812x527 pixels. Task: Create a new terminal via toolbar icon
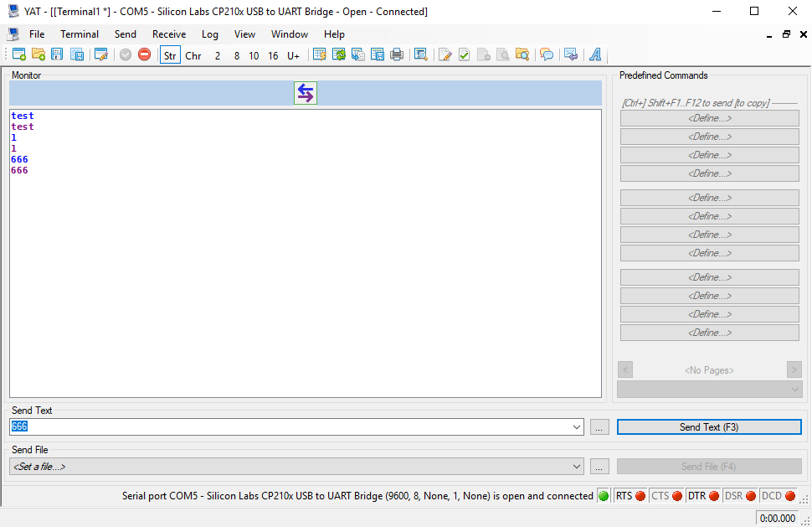(x=19, y=54)
